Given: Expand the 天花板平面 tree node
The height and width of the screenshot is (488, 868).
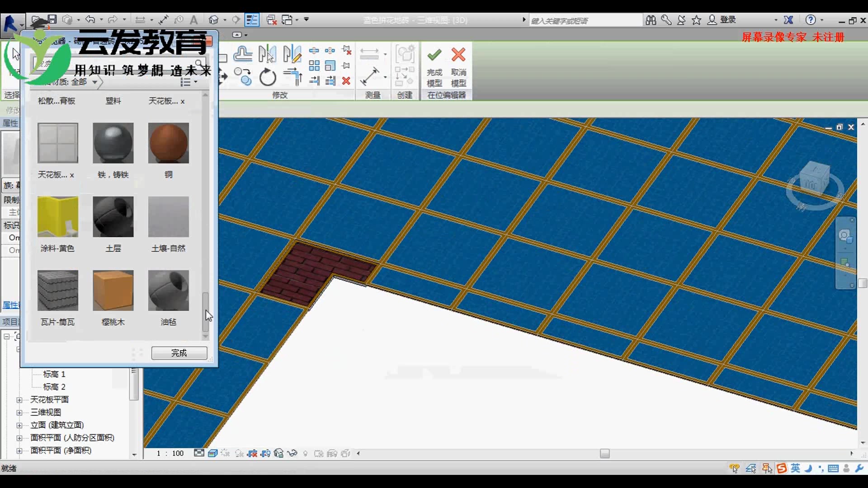Looking at the screenshot, I should point(19,400).
